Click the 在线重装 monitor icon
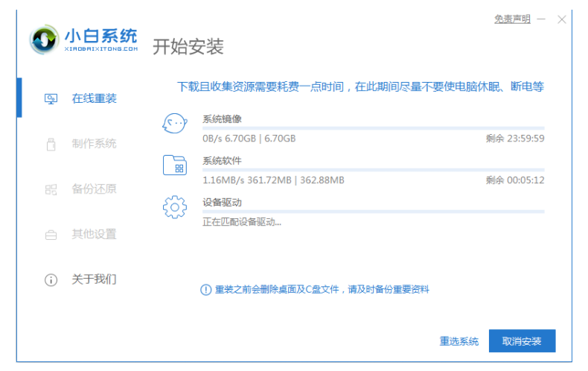Viewport: 588px width, 371px height. click(51, 98)
